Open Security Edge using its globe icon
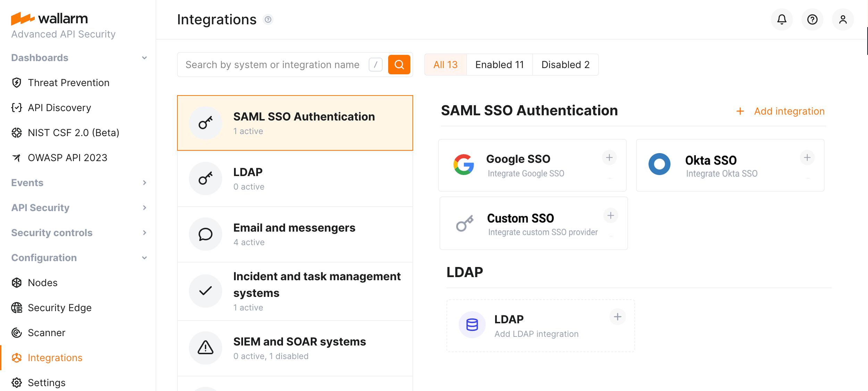 point(17,307)
